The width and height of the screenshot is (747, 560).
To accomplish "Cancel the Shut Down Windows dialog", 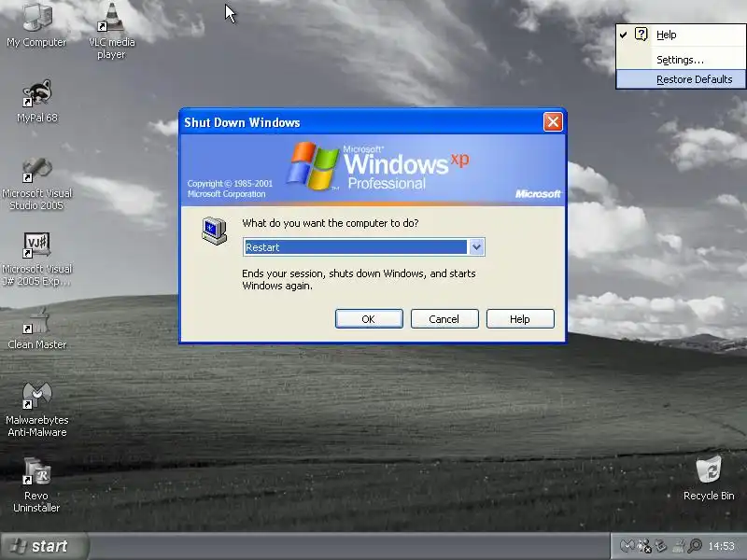I will tap(444, 318).
